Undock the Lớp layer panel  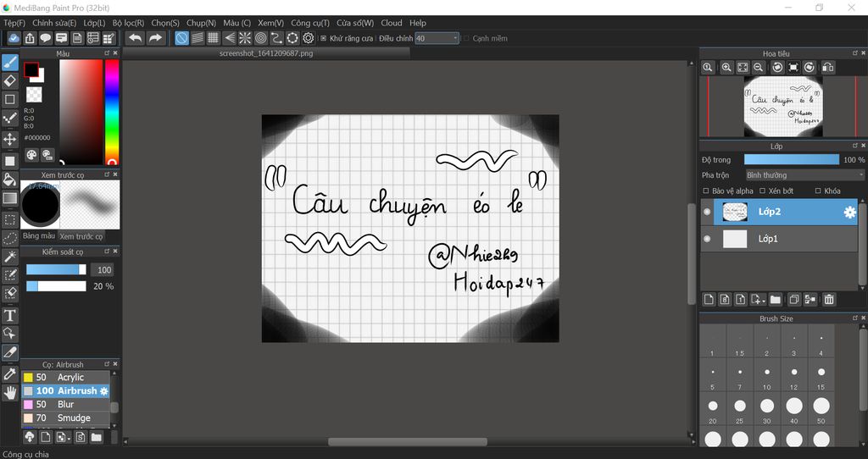point(855,146)
